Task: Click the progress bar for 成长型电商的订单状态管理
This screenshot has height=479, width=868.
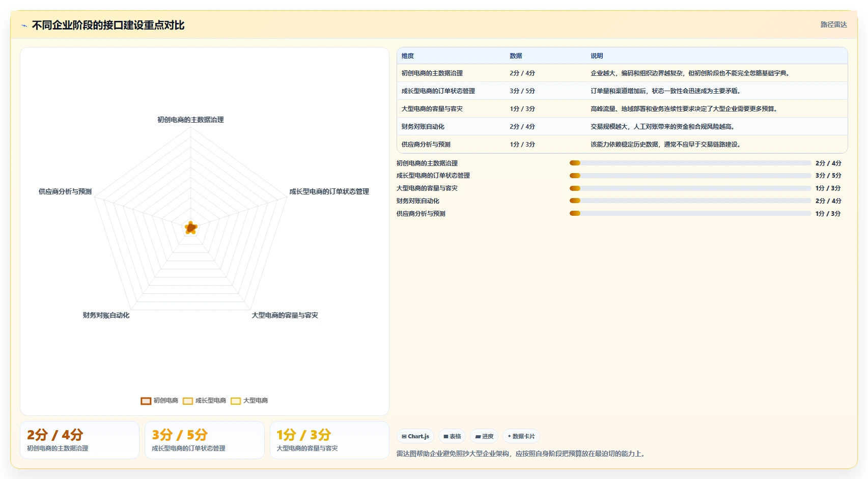Action: [x=690, y=176]
